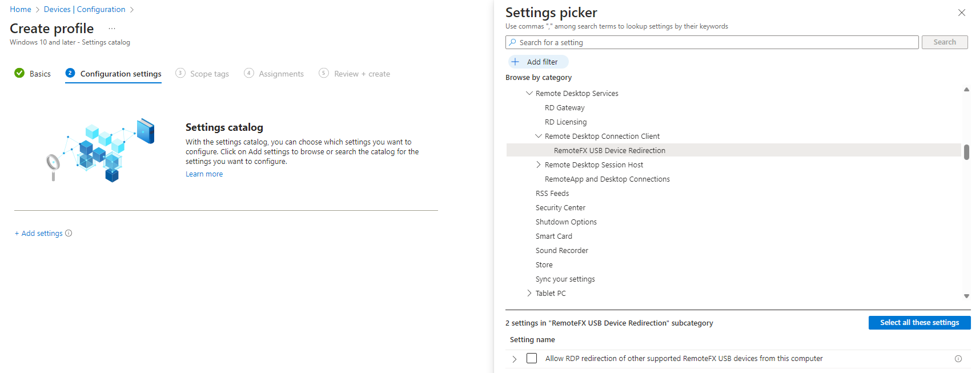980x373 pixels.
Task: Expand the Tablet PC category
Action: click(529, 293)
